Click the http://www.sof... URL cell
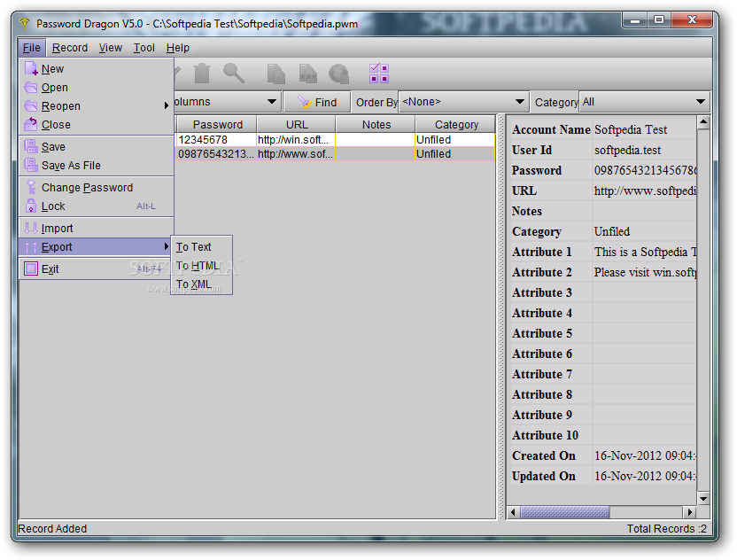Viewport: 737px width, 560px height. point(296,154)
